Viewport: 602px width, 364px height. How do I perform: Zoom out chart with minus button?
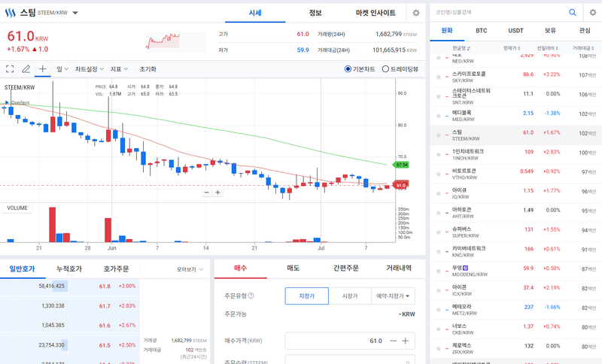point(206,193)
